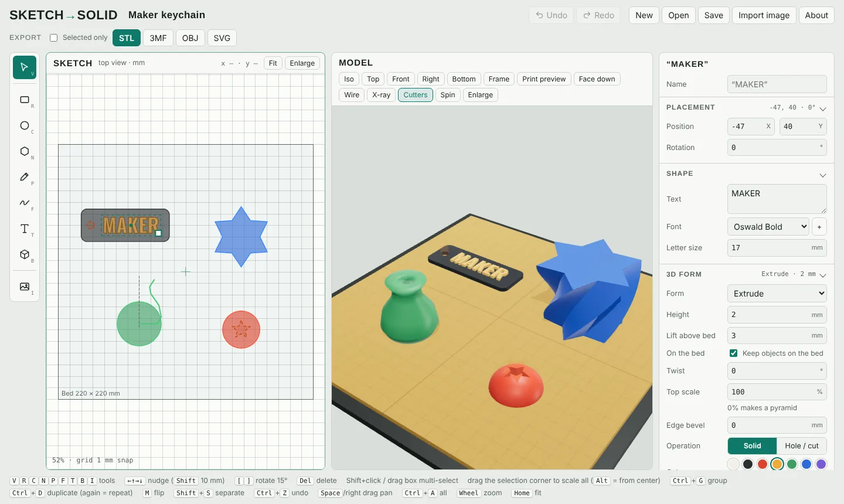Add a font with the plus button
844x504 pixels.
click(819, 227)
